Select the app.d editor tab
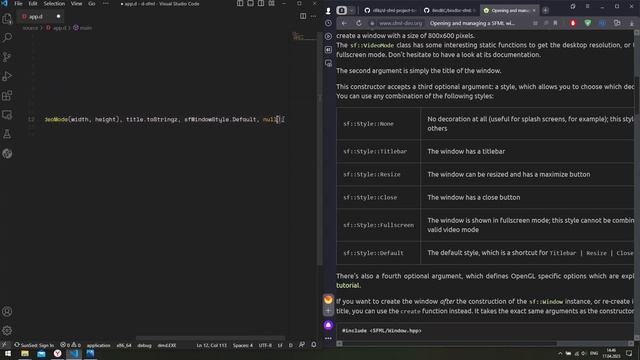 pos(41,16)
